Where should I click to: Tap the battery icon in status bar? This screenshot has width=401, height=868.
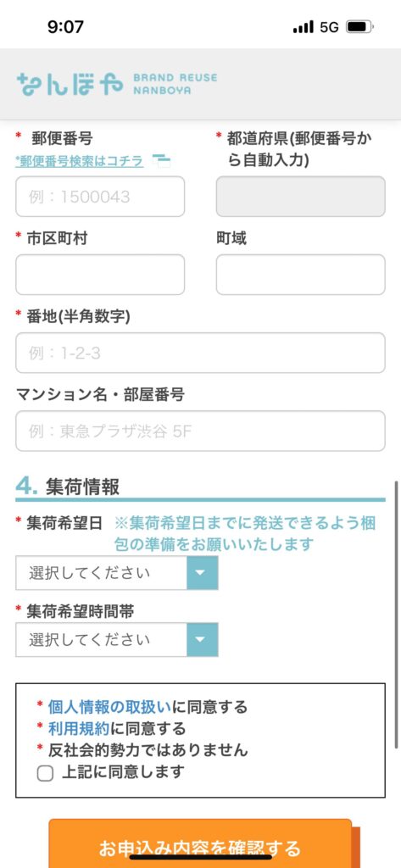359,26
